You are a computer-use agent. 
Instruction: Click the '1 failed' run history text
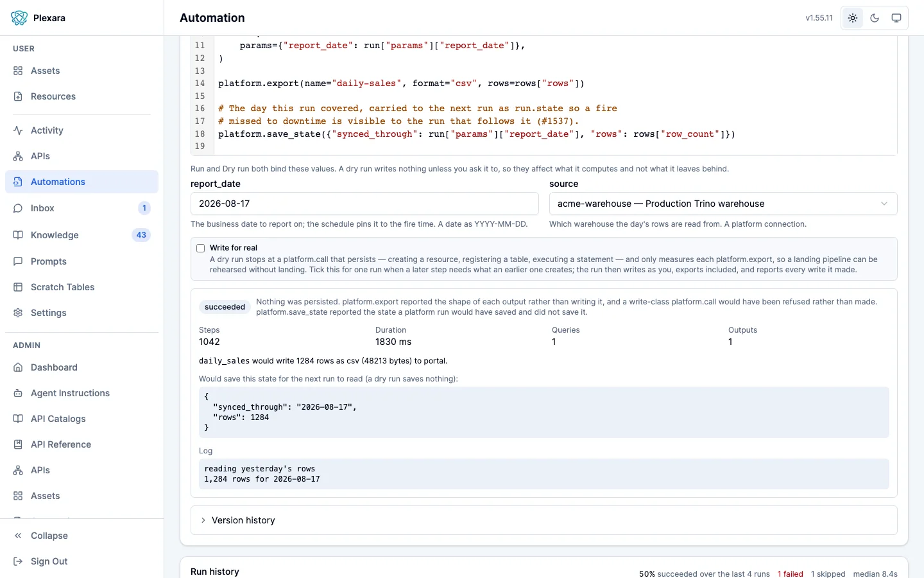tap(791, 574)
